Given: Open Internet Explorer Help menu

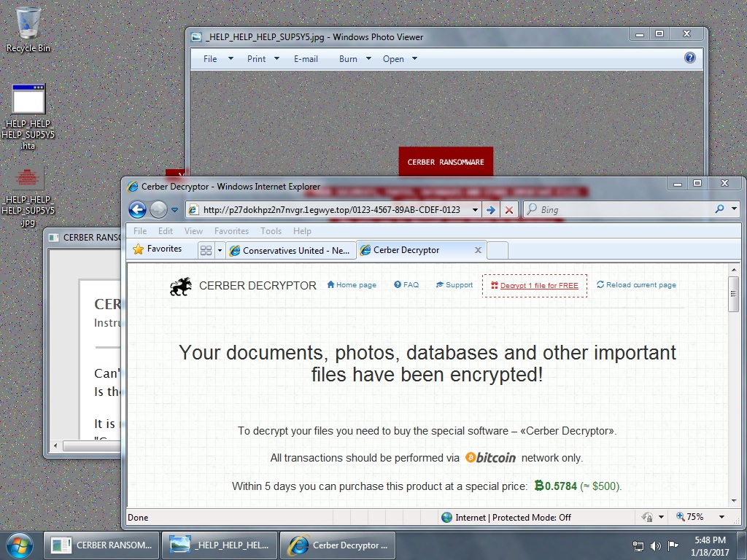Looking at the screenshot, I should pos(302,231).
